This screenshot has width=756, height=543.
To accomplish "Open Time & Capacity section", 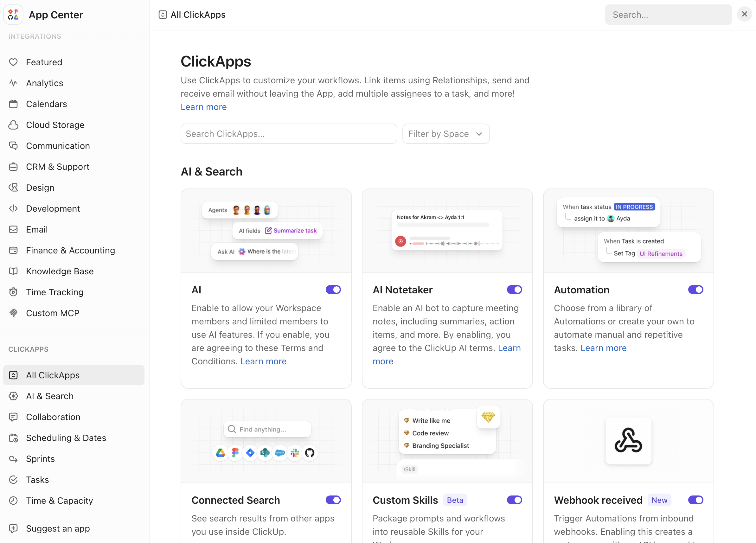I will (74, 501).
